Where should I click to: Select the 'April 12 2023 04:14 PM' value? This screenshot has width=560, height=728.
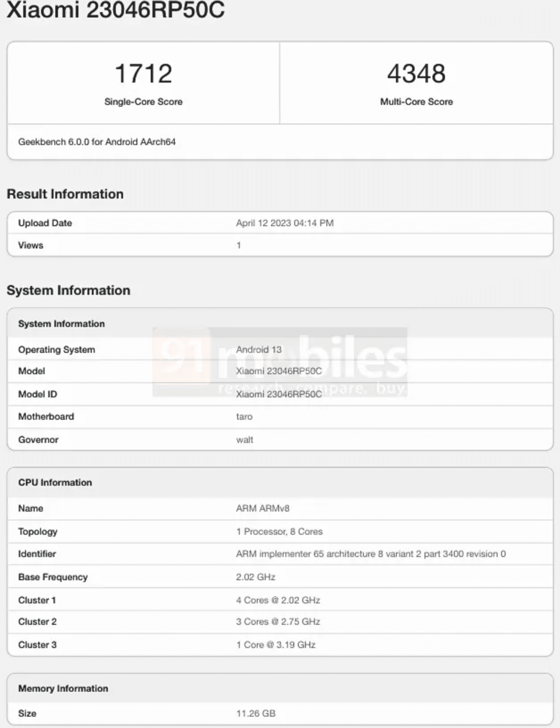285,223
